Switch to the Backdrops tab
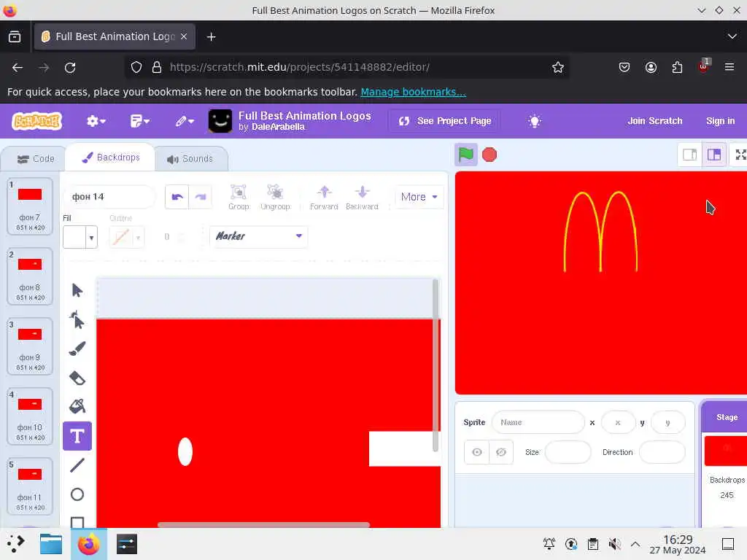Viewport: 747px width, 560px height. 111,157
